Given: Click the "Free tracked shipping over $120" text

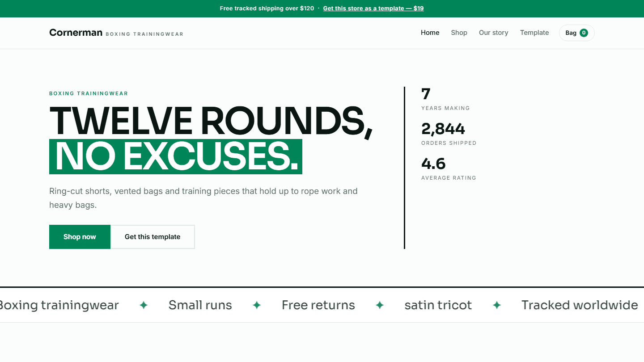Looking at the screenshot, I should tap(267, 8).
